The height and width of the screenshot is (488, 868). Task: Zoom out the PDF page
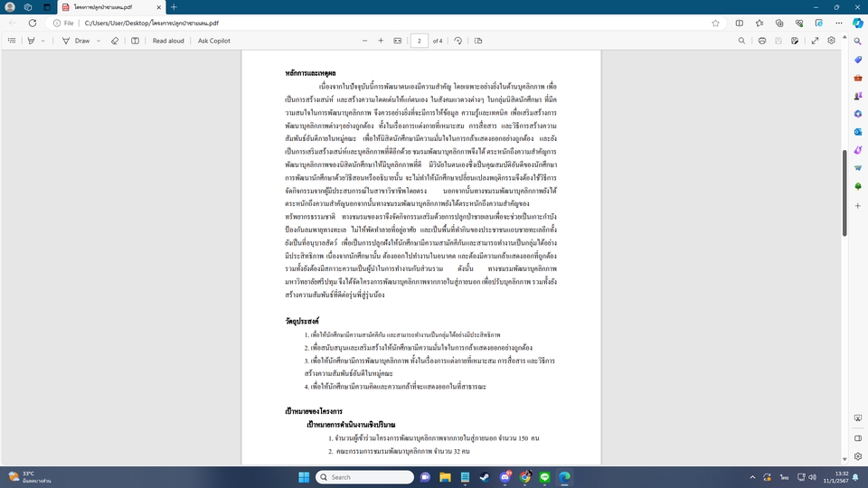click(364, 41)
